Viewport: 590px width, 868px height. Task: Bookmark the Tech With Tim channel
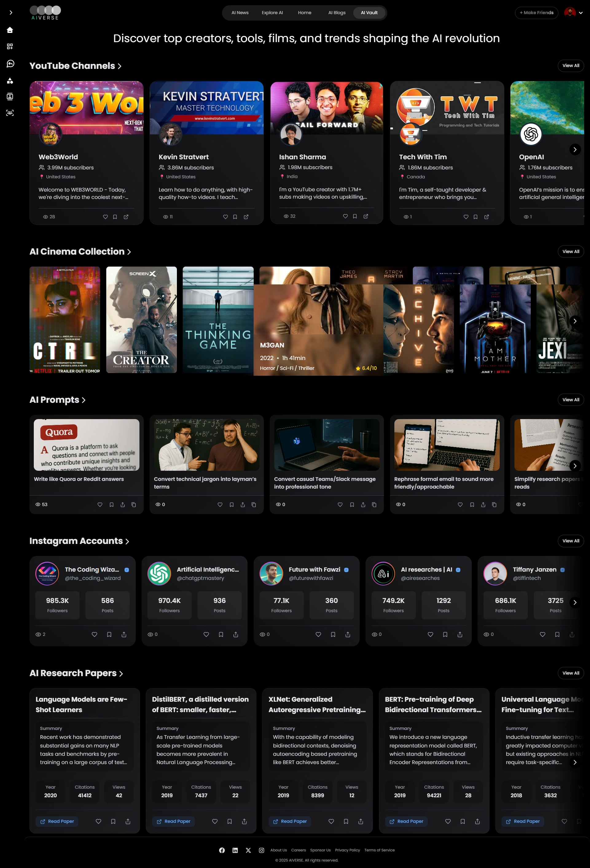coord(475,217)
